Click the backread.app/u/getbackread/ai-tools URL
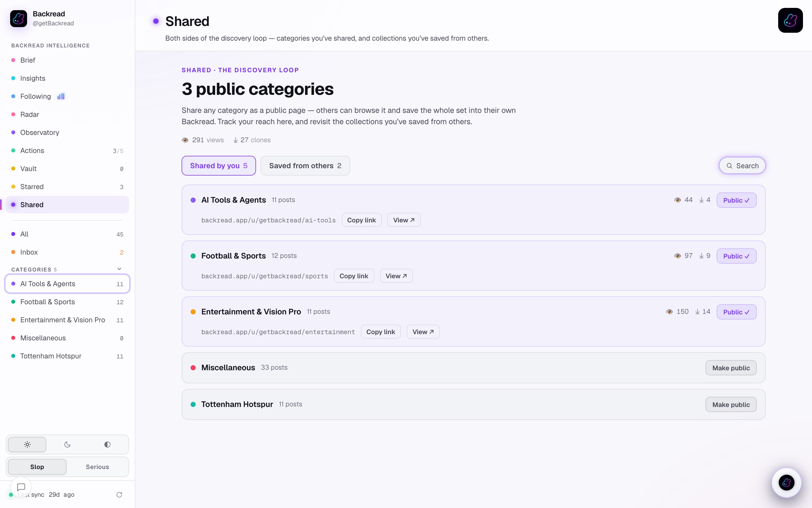 (268, 220)
